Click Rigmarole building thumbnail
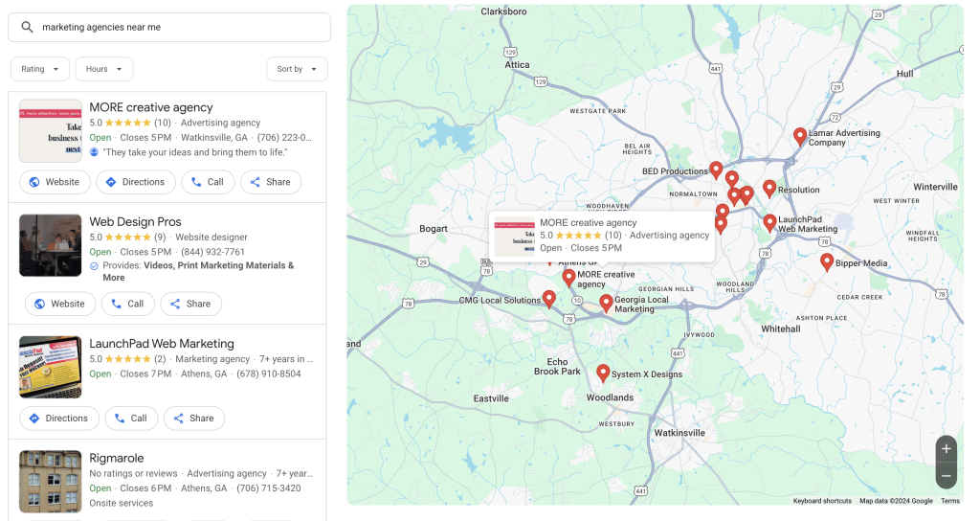Image resolution: width=980 pixels, height=521 pixels. pos(51,482)
